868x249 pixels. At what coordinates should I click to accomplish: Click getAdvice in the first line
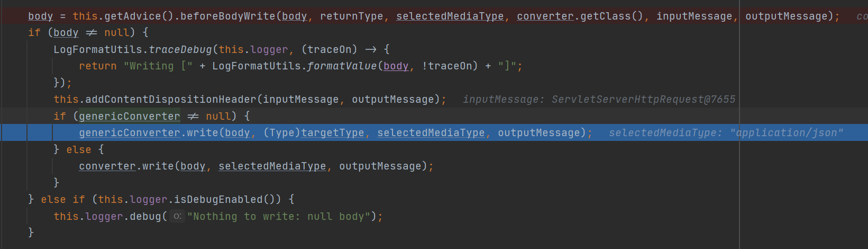pos(136,16)
